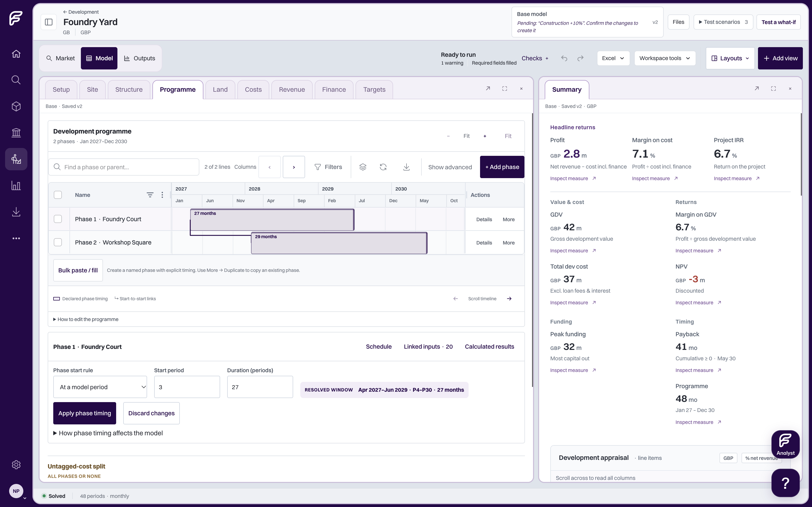
Task: Click the refresh icon in programme toolbar
Action: [x=383, y=167]
